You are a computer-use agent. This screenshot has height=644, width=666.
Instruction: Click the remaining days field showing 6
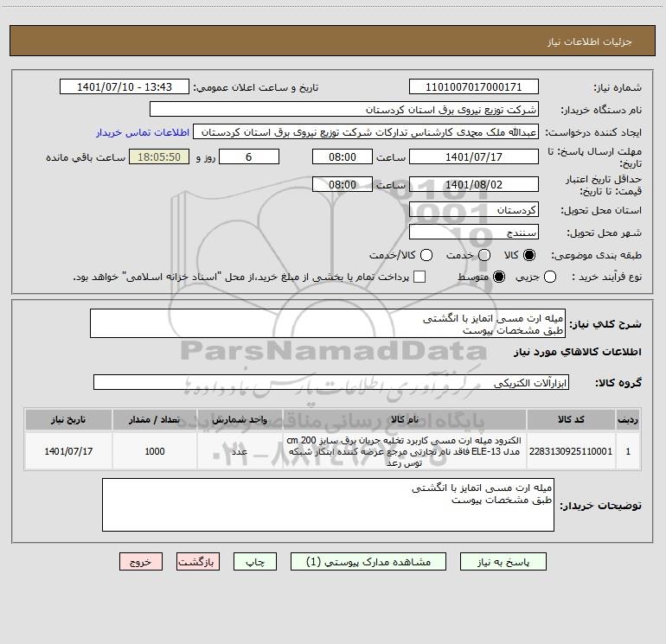pos(249,156)
